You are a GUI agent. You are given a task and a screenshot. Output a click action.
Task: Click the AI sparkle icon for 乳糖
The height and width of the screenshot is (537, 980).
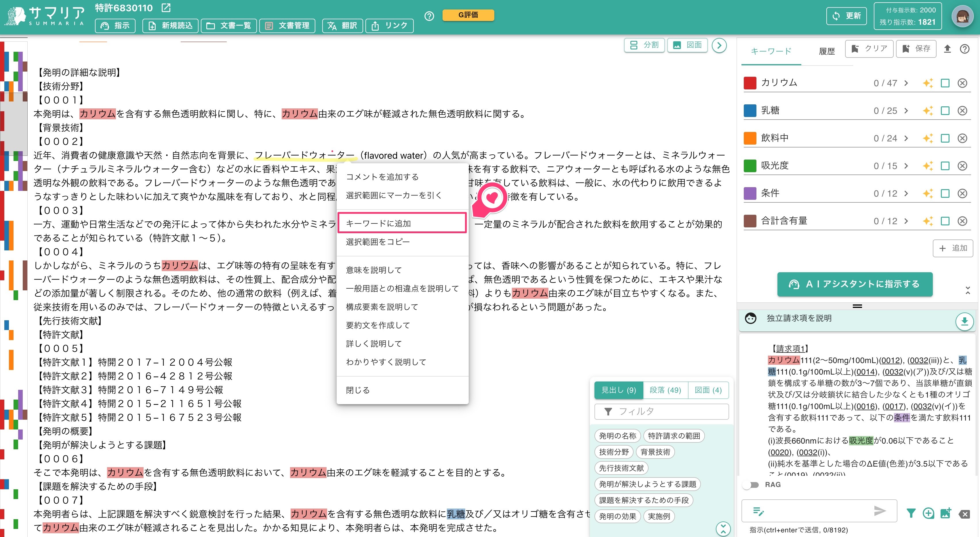tap(928, 111)
